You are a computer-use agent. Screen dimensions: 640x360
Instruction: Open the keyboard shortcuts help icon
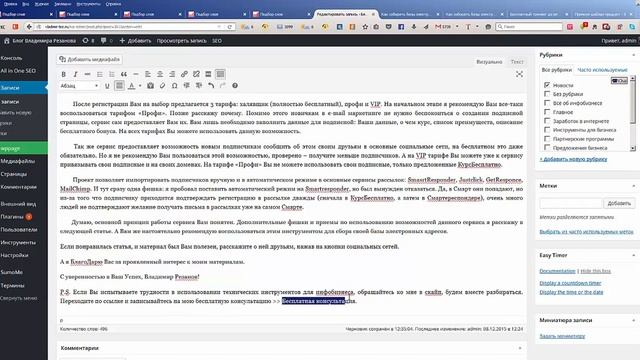[235, 86]
